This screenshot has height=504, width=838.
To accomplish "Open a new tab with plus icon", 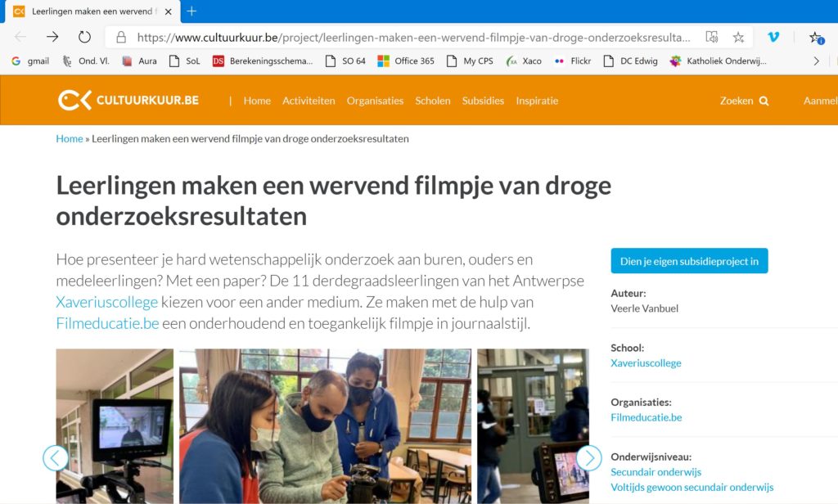I will [x=191, y=11].
